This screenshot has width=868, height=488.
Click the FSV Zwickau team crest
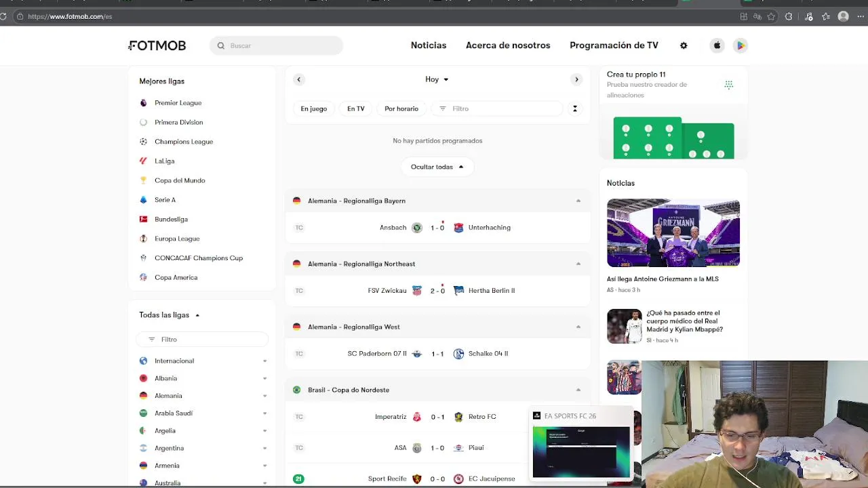pos(417,291)
